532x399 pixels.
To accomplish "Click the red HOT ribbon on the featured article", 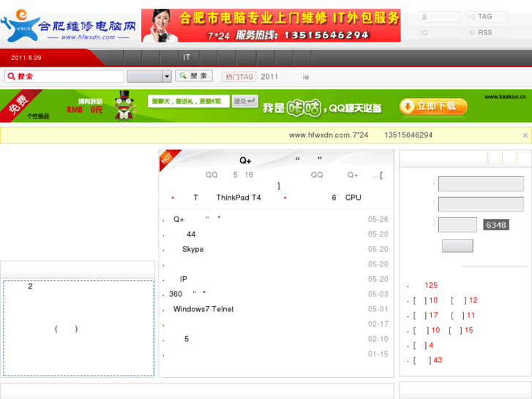I will pos(168,159).
